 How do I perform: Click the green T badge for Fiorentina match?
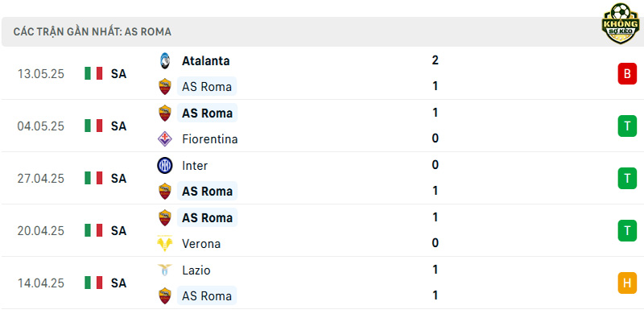pos(627,126)
